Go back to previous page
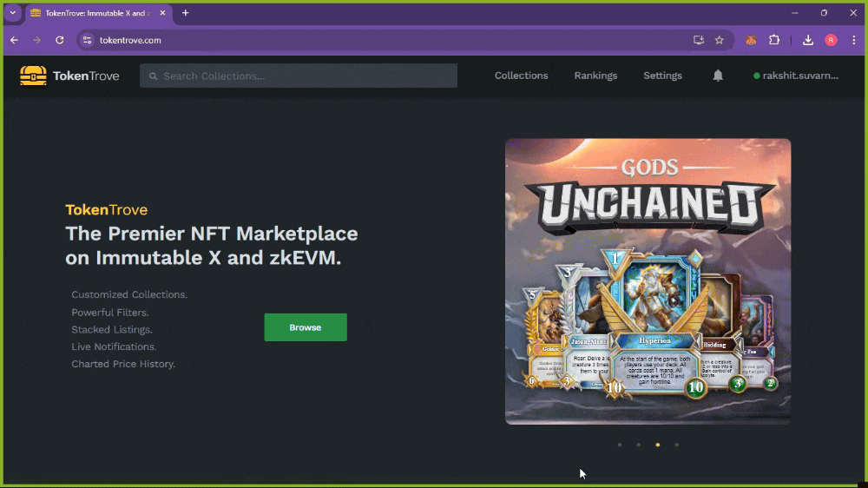 [15, 40]
